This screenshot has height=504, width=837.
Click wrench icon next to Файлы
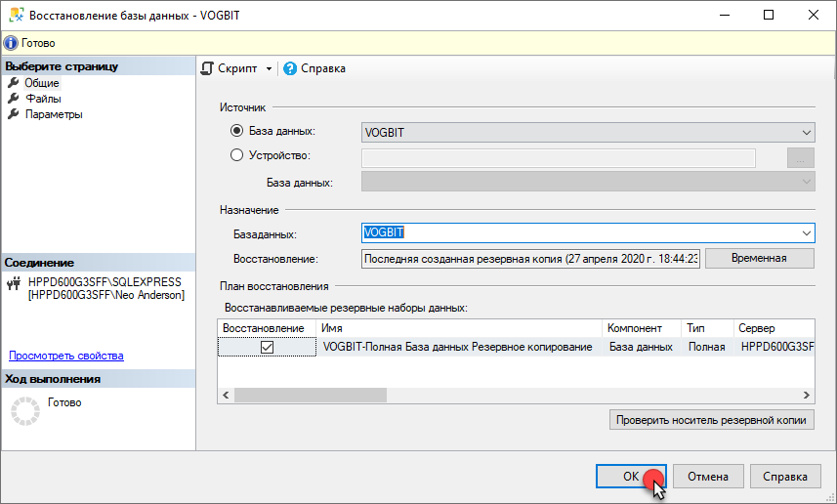[14, 99]
